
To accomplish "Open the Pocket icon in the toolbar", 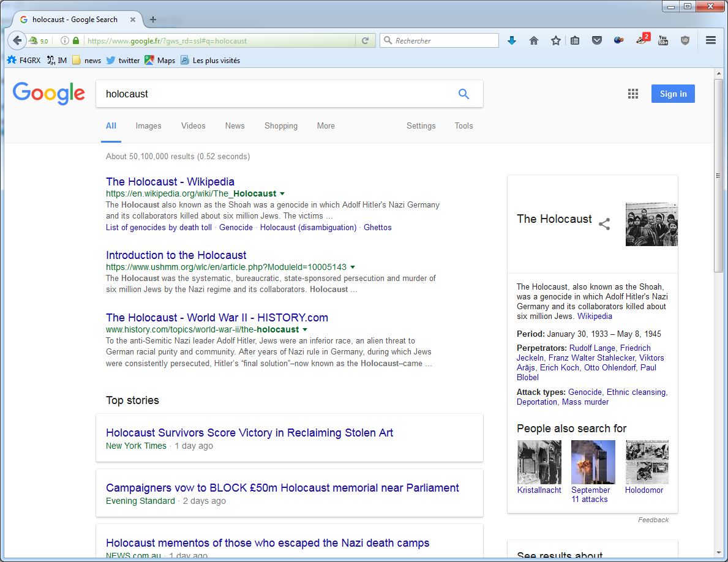I will (597, 41).
